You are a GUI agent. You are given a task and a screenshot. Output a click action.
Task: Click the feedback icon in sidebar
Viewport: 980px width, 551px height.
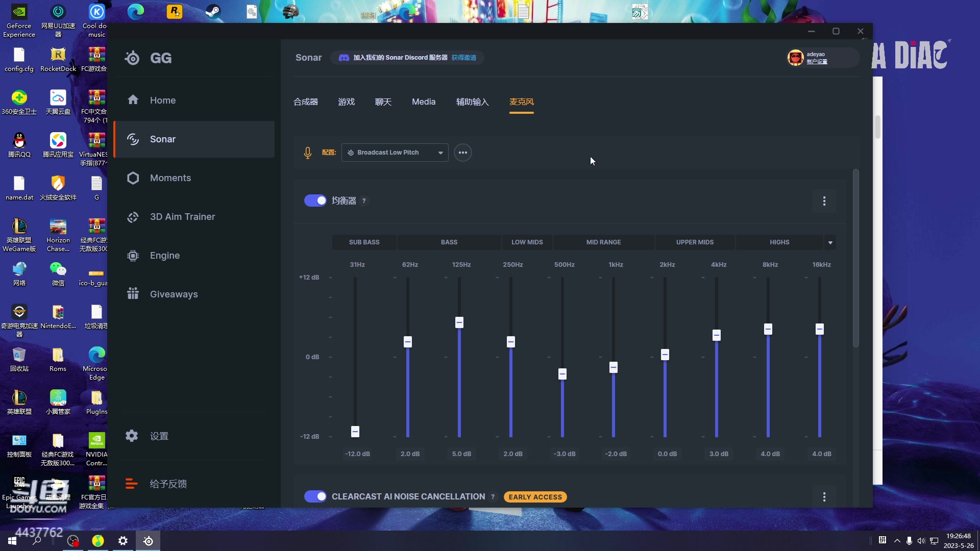click(131, 484)
